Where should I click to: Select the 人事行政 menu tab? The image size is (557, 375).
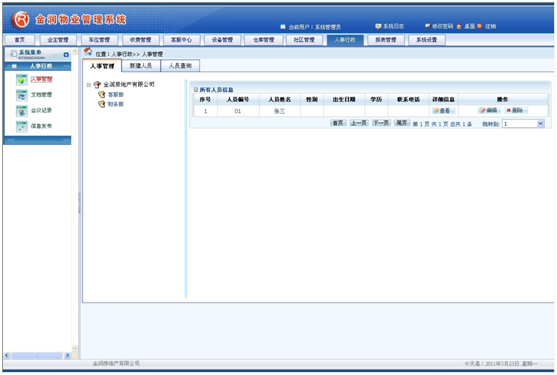345,40
